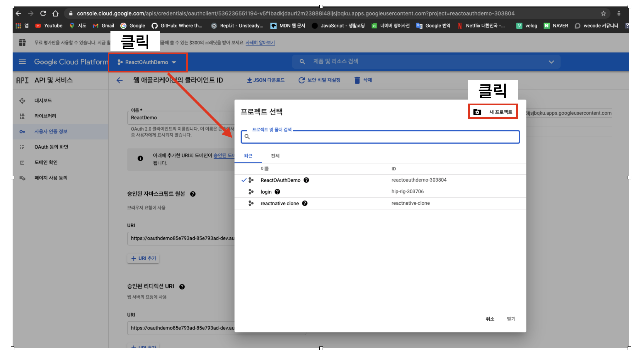Open the Google 번역 bookmark

click(x=433, y=26)
